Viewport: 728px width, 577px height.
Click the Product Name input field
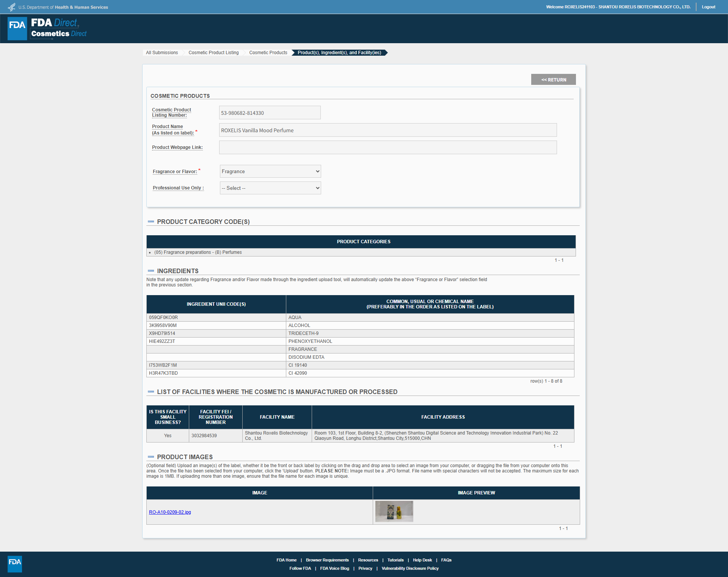(388, 130)
